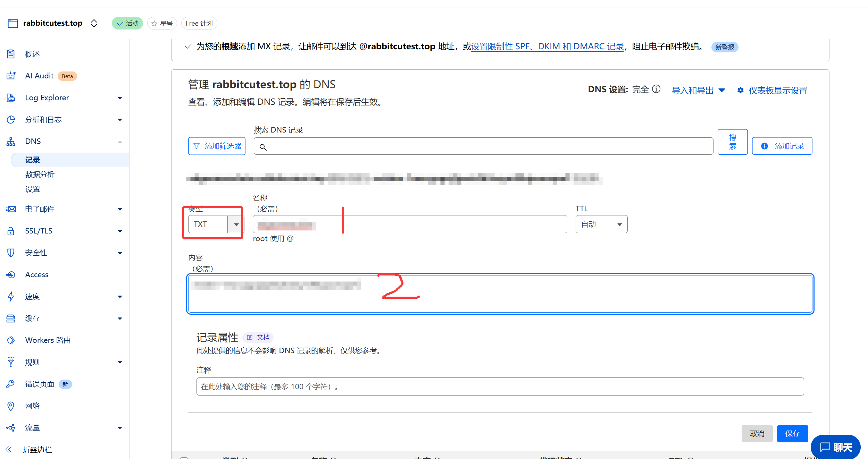
Task: Open 数据分析 under DNS
Action: point(40,175)
